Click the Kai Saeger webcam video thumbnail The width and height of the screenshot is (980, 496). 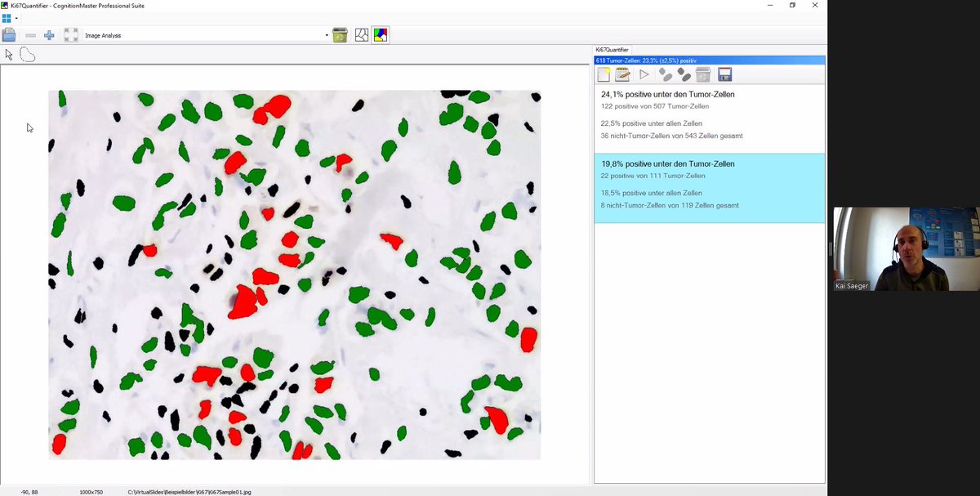pyautogui.click(x=905, y=248)
